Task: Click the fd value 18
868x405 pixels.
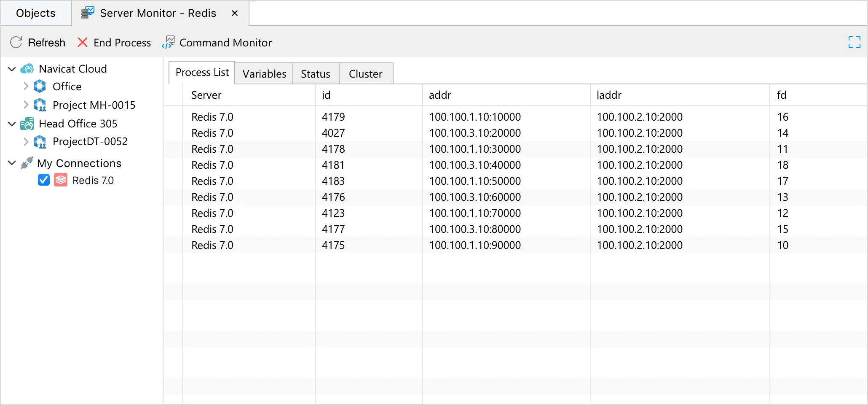Action: coord(783,165)
